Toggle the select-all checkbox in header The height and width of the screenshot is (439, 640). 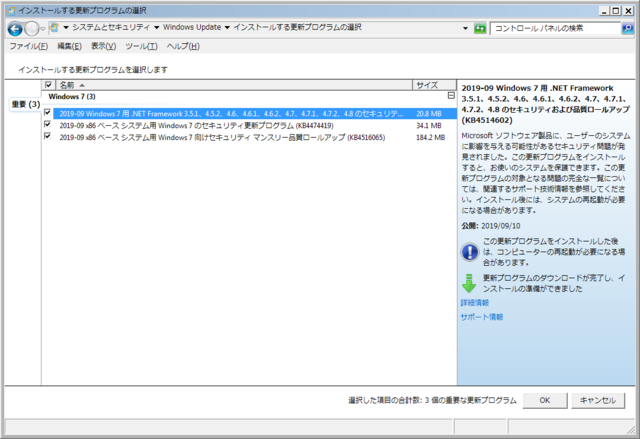click(x=48, y=85)
